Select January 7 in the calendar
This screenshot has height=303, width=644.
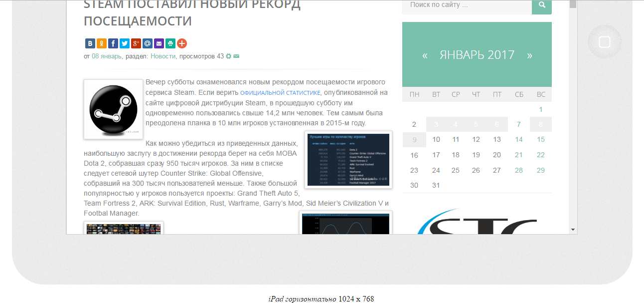point(519,124)
